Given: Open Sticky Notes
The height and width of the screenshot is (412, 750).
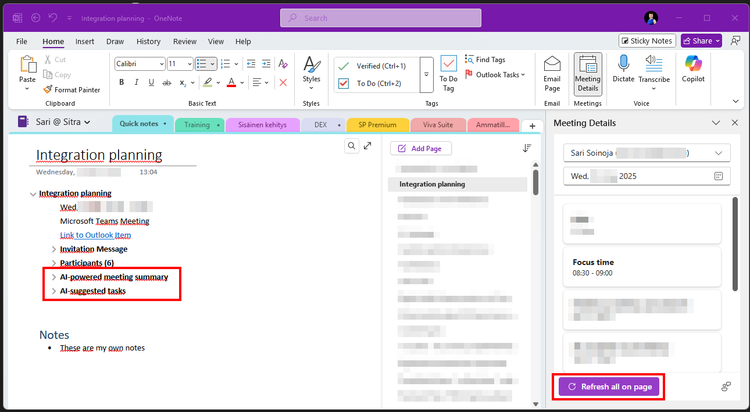Looking at the screenshot, I should (x=647, y=41).
